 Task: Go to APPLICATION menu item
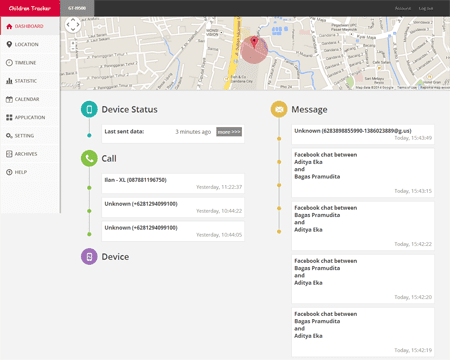pyautogui.click(x=30, y=117)
